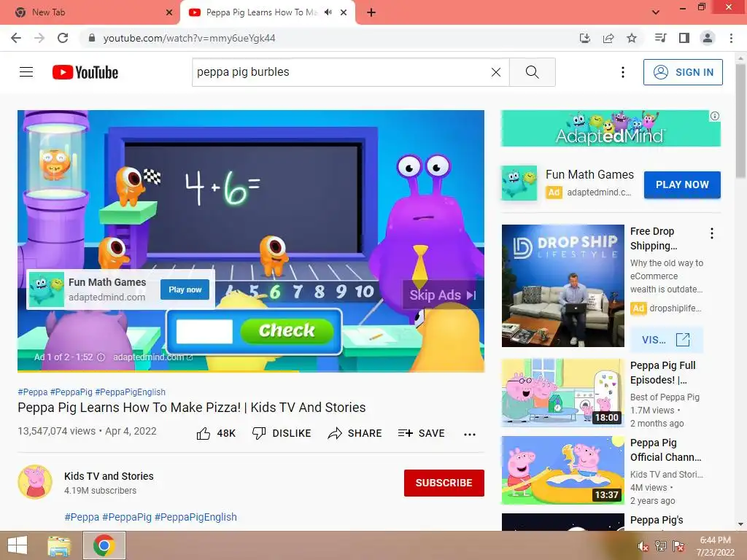Dislike the video
Image resolution: width=747 pixels, height=560 pixels.
tap(282, 433)
